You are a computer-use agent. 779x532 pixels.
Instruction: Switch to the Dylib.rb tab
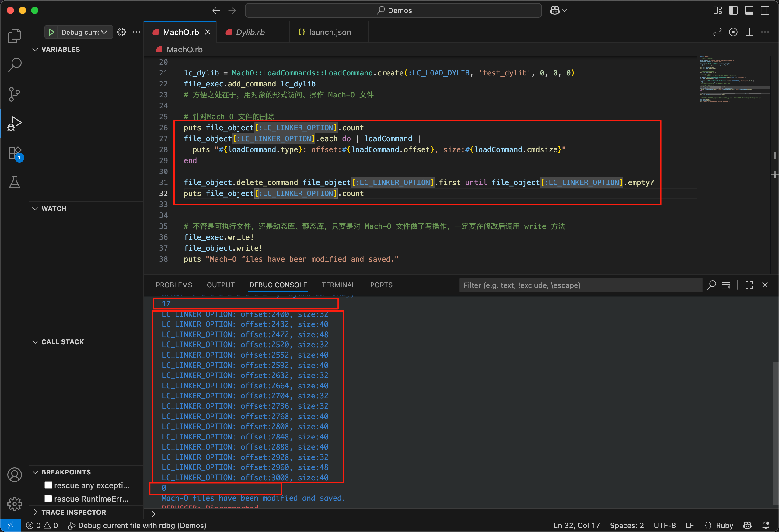click(x=250, y=32)
